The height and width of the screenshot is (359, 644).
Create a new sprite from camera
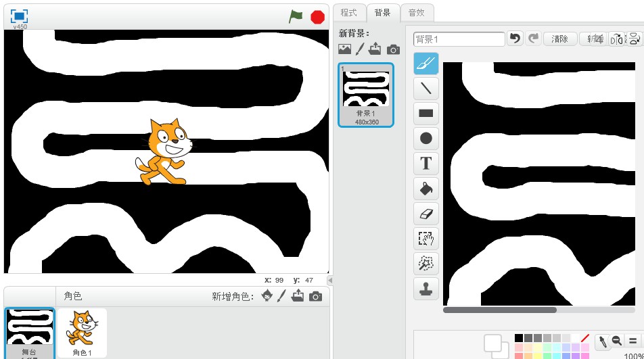click(x=315, y=296)
